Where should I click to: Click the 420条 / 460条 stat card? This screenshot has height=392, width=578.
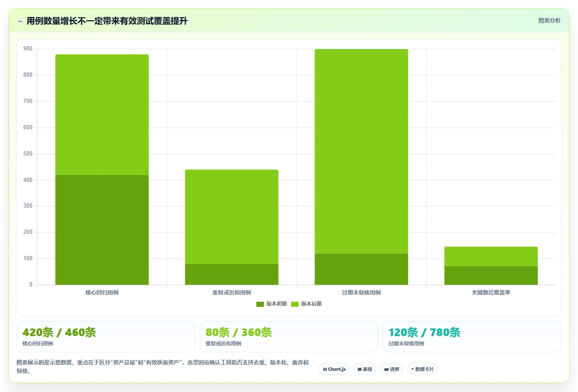(x=106, y=336)
